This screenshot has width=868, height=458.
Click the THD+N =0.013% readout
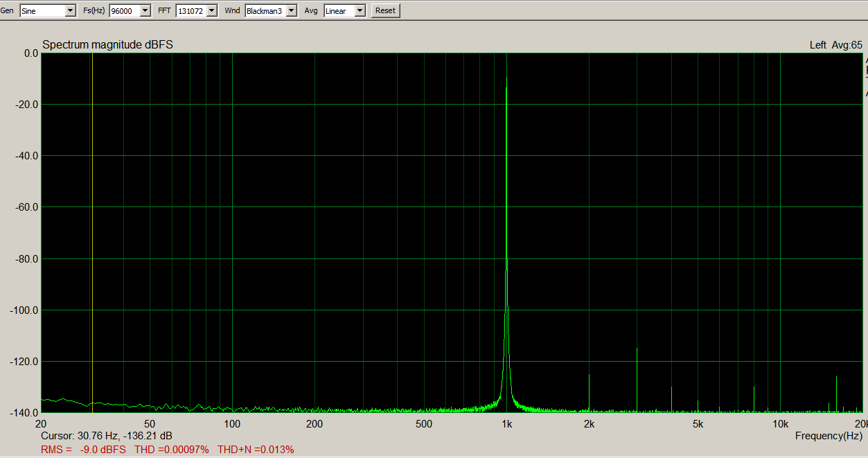pos(256,450)
